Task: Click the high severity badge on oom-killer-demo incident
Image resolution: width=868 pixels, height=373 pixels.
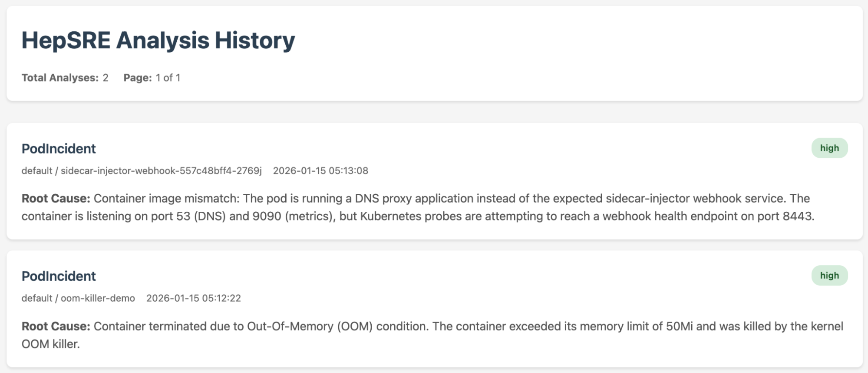Action: (829, 276)
